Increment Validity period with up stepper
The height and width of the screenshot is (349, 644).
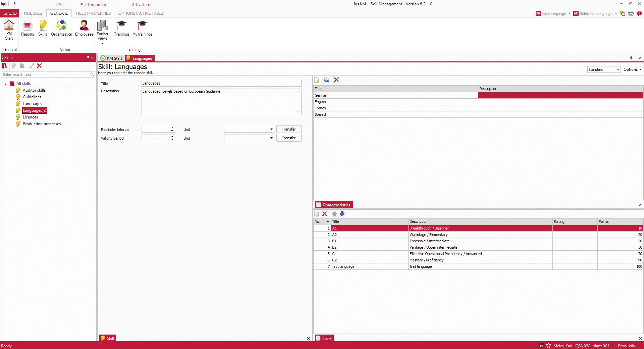point(172,137)
